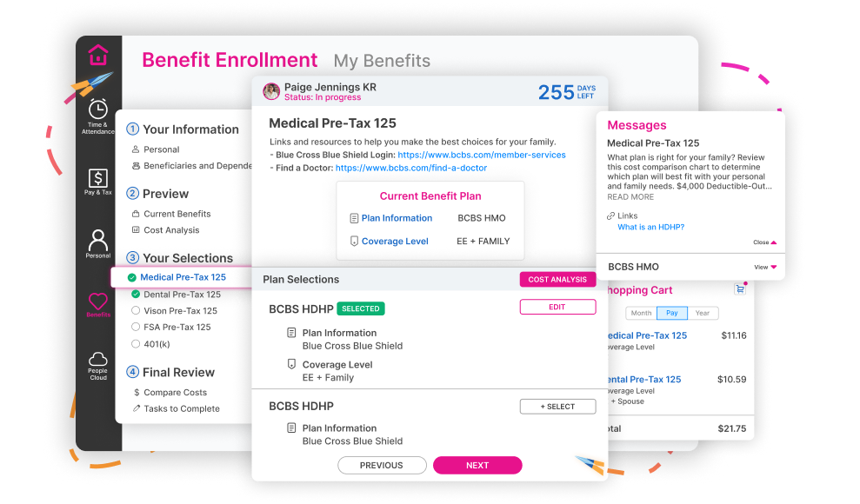Select the Vison Pre-Tax 125 radio option
The height and width of the screenshot is (504, 860).
[x=136, y=310]
